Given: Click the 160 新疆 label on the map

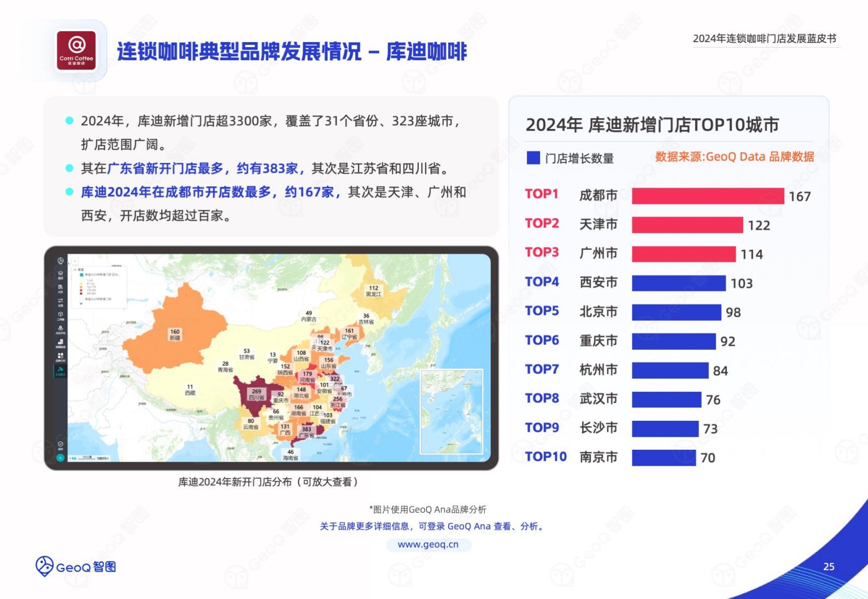Looking at the screenshot, I should tap(175, 334).
